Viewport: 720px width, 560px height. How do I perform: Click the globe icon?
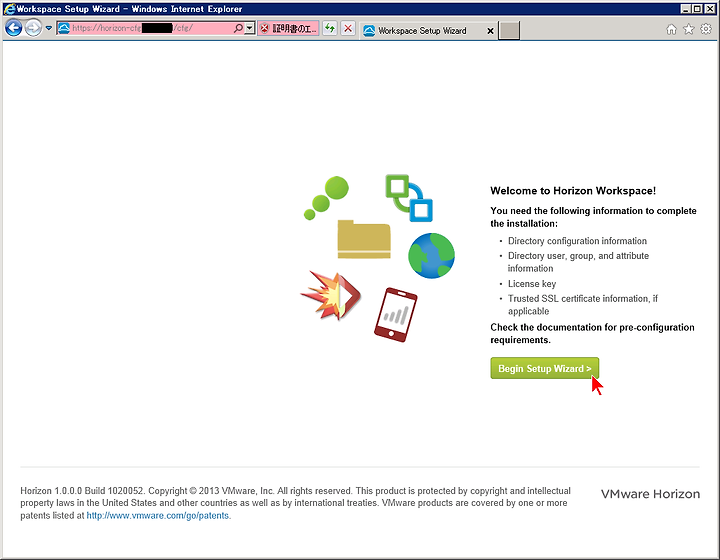tap(431, 256)
